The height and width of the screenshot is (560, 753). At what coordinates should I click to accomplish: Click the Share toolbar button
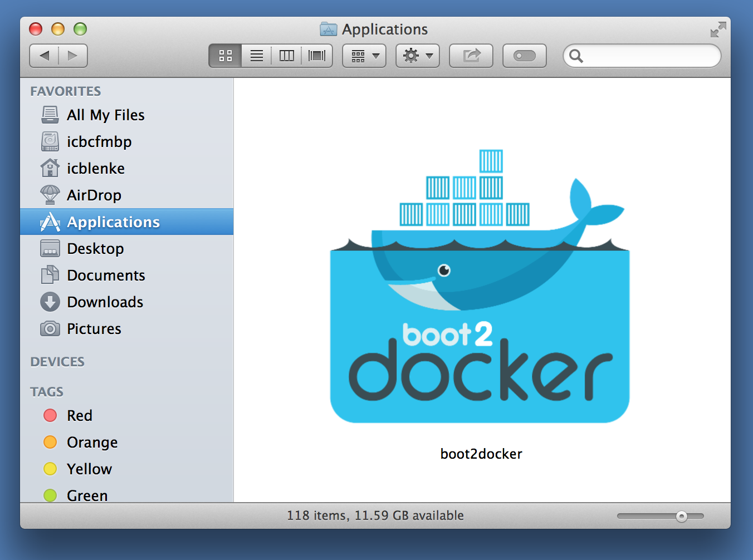click(x=471, y=56)
